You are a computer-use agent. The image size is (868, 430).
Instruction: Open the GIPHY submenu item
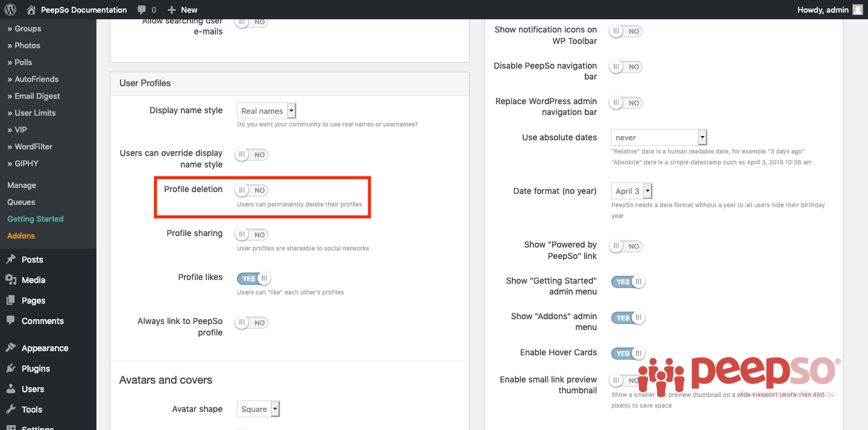23,163
